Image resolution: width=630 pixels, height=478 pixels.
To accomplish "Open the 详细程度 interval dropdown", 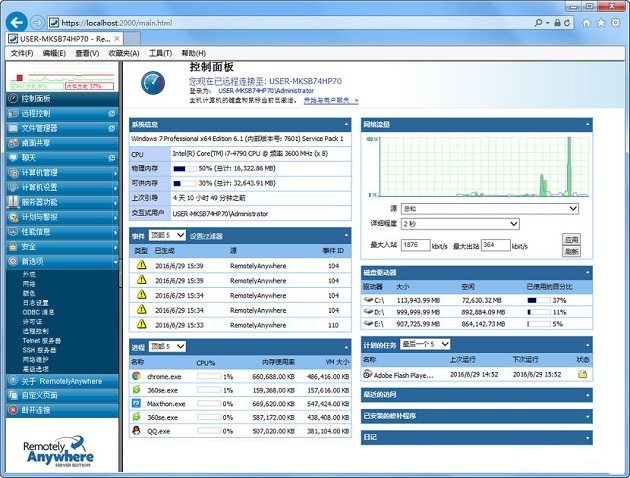I will coord(460,224).
